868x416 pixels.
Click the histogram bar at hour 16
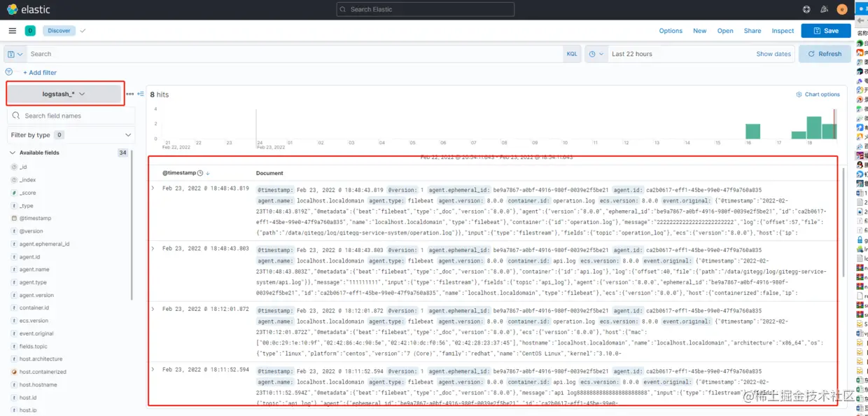pyautogui.click(x=752, y=132)
